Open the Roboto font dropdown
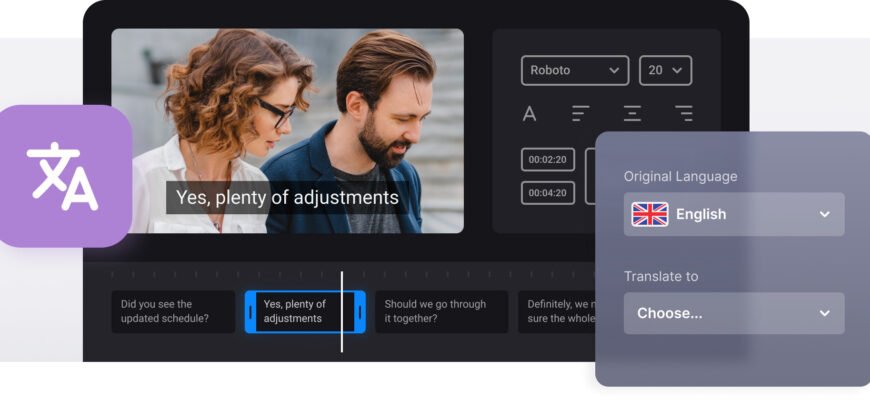This screenshot has width=870, height=400. tap(575, 70)
